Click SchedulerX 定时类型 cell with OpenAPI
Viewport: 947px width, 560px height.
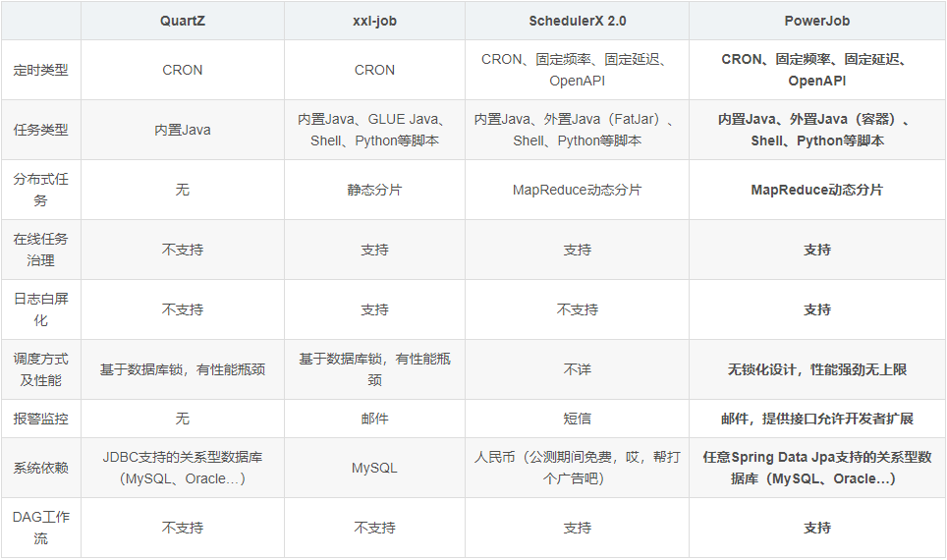(577, 70)
